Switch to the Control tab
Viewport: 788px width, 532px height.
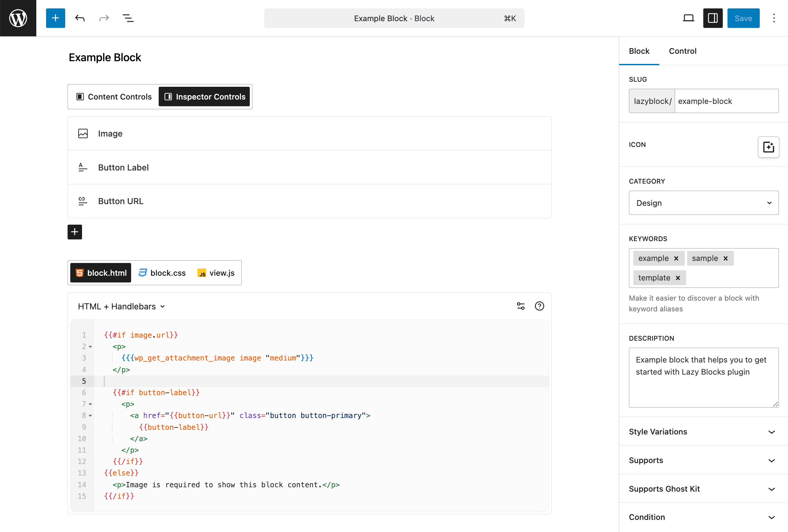click(x=682, y=51)
